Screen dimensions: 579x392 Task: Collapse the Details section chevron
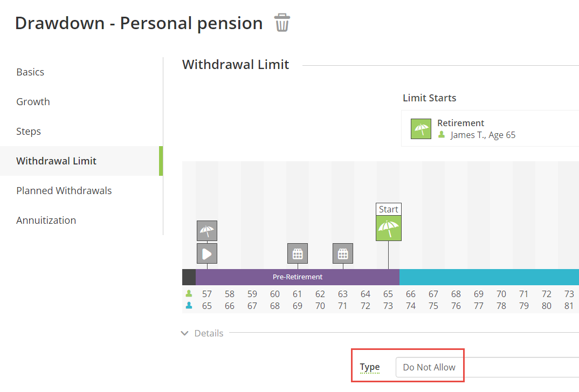click(x=184, y=333)
